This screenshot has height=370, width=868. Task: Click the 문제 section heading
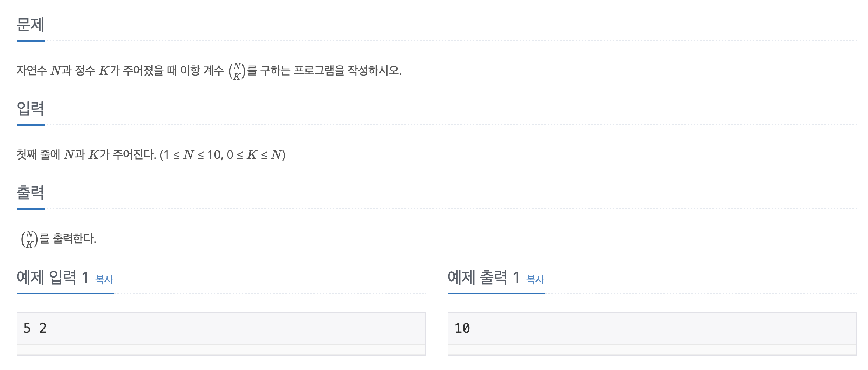(30, 25)
